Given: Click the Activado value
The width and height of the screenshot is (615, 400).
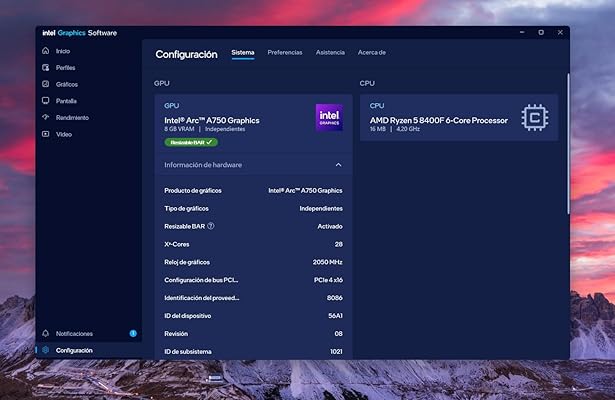Looking at the screenshot, I should click(330, 226).
